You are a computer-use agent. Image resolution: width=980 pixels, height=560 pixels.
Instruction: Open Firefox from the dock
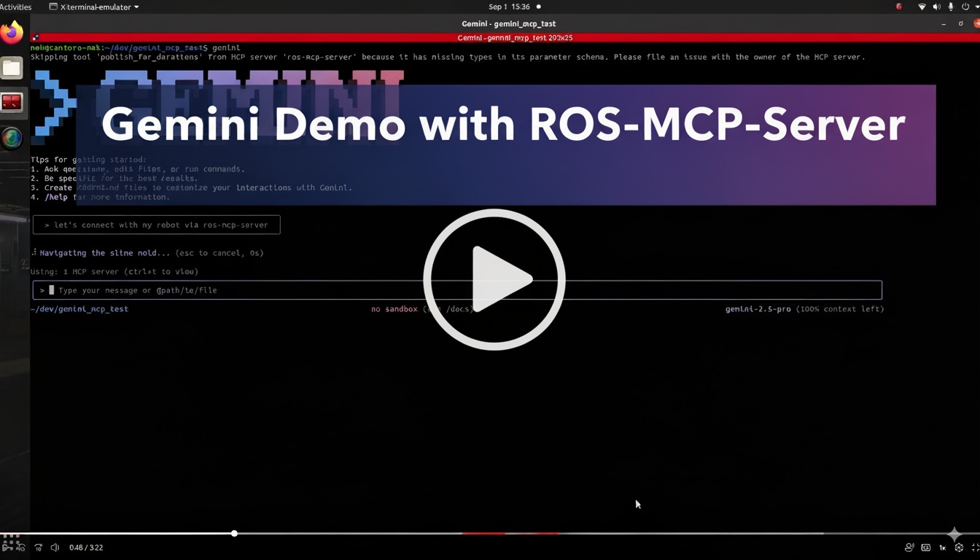(x=12, y=33)
